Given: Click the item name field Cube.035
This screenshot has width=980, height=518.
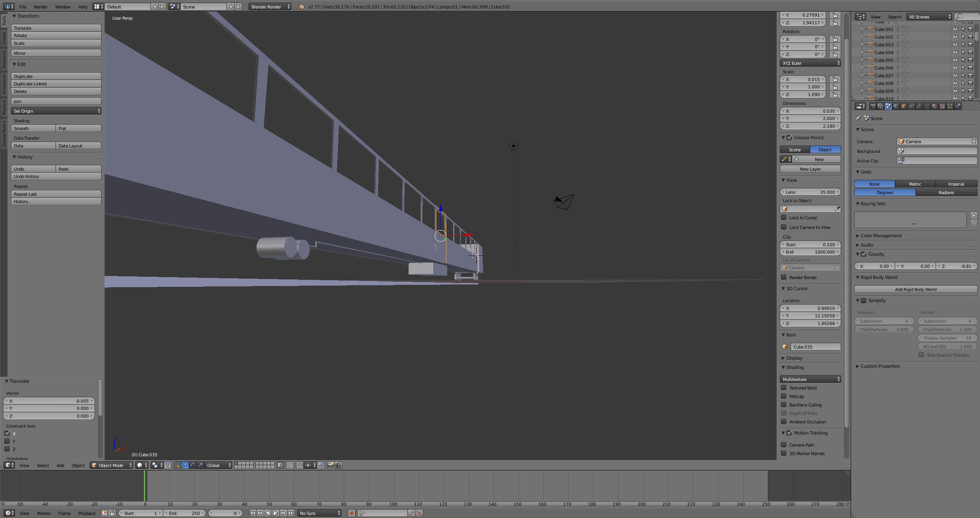Looking at the screenshot, I should pyautogui.click(x=815, y=347).
